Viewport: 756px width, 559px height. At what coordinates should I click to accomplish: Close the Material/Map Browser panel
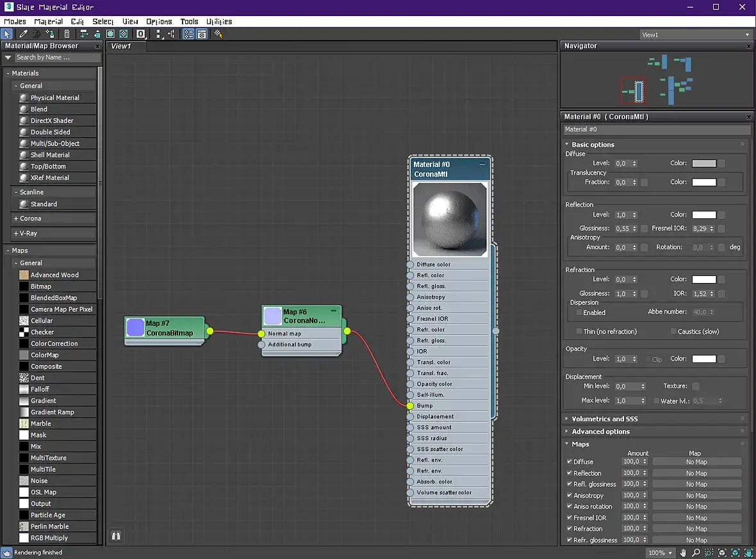tap(97, 46)
